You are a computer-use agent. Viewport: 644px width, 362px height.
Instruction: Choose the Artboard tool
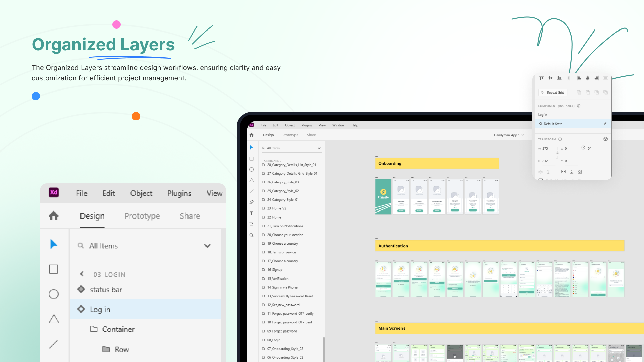[251, 224]
